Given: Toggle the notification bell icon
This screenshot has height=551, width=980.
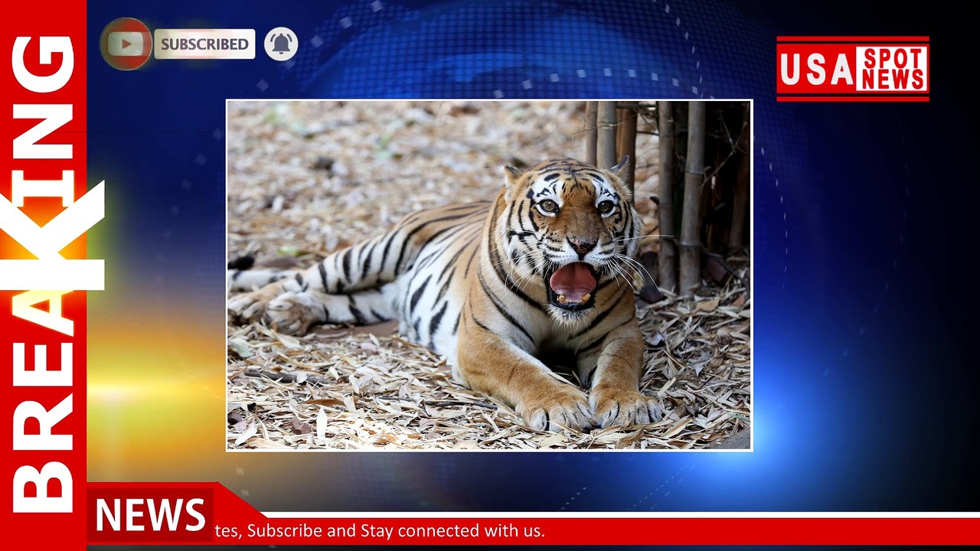Looking at the screenshot, I should click(281, 44).
